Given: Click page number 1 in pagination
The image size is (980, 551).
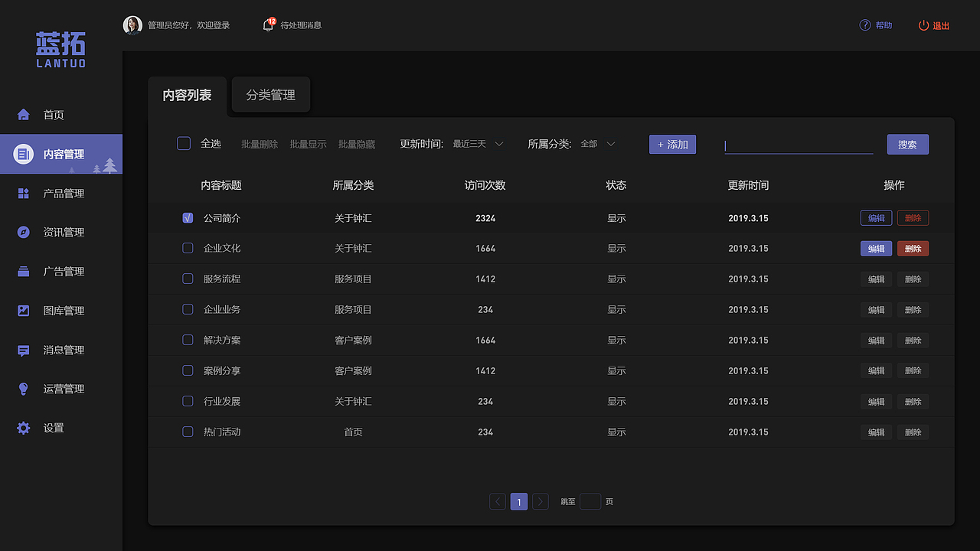Looking at the screenshot, I should tap(518, 501).
